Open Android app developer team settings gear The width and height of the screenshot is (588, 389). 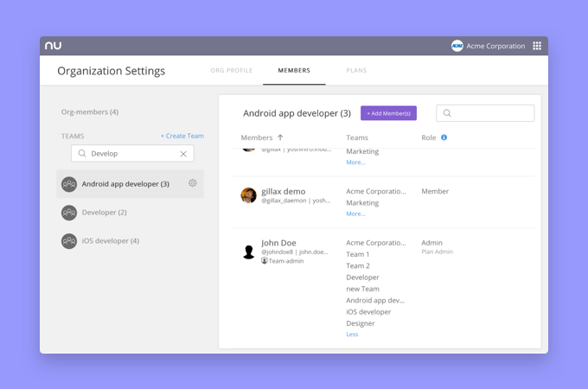(192, 183)
